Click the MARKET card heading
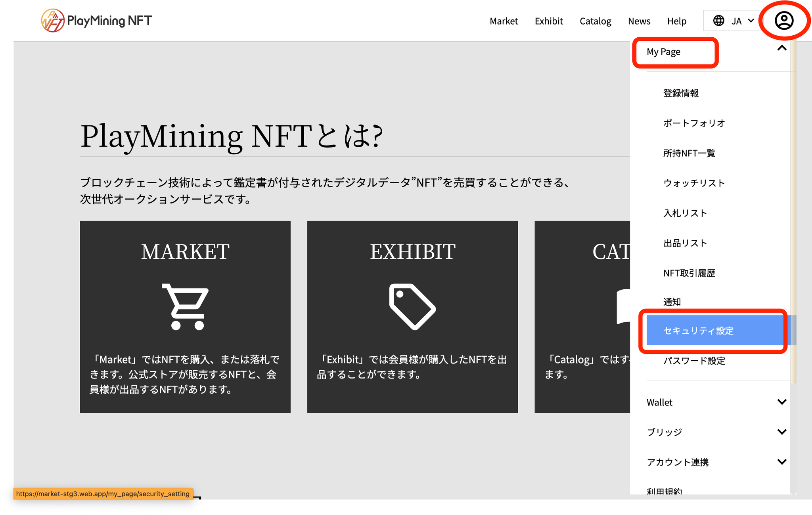 (x=185, y=252)
